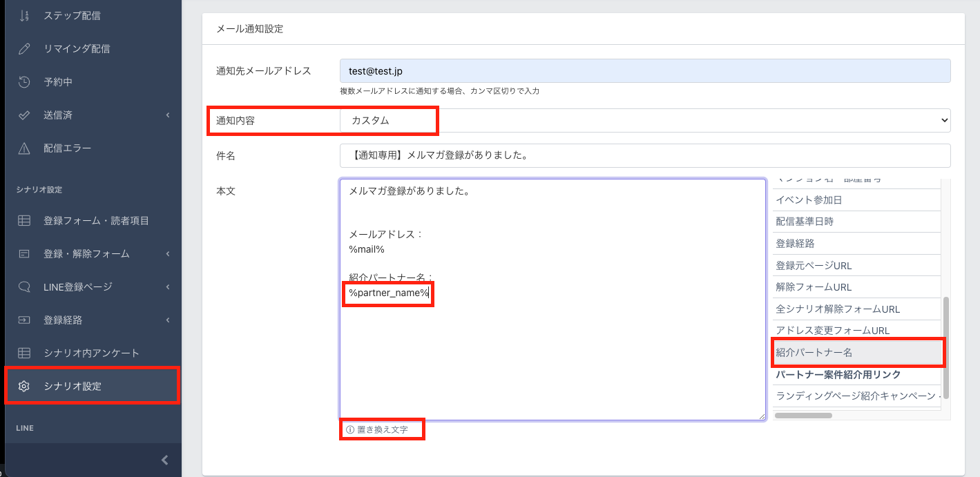This screenshot has width=980, height=477.
Task: Click the pencil icon beside リマインダ配信
Action: tap(24, 48)
